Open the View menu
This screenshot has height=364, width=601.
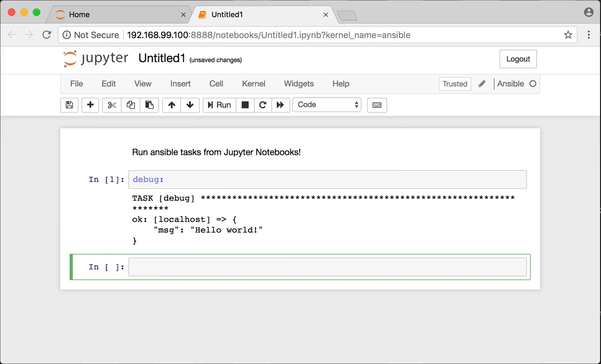tap(143, 84)
